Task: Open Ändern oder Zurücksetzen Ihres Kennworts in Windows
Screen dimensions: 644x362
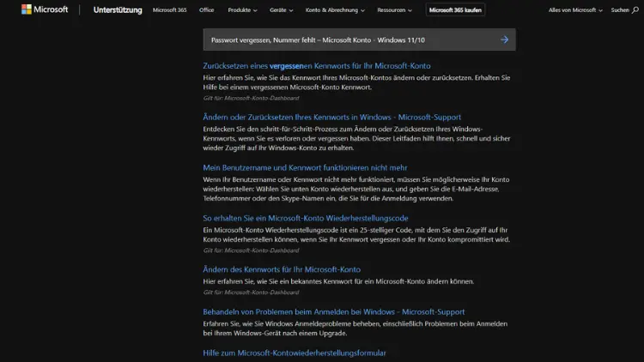Action: [331, 117]
